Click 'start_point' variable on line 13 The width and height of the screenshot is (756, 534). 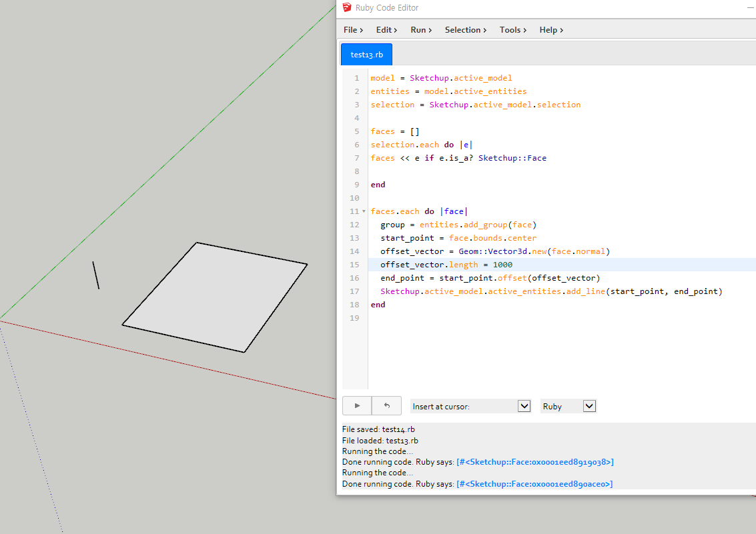pos(407,238)
